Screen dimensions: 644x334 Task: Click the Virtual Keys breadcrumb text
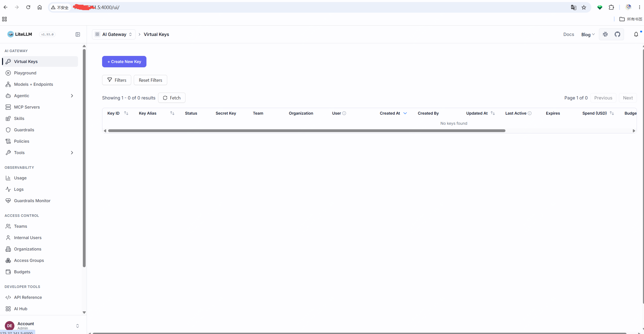156,34
